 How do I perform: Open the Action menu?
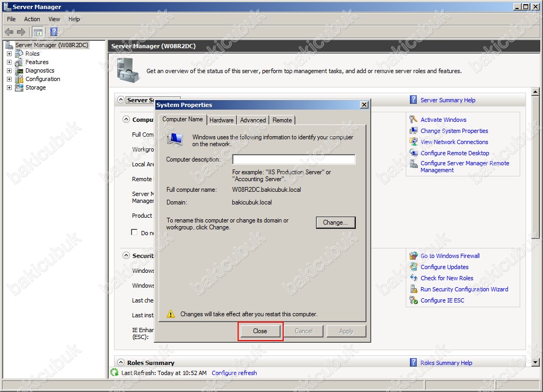pos(32,19)
